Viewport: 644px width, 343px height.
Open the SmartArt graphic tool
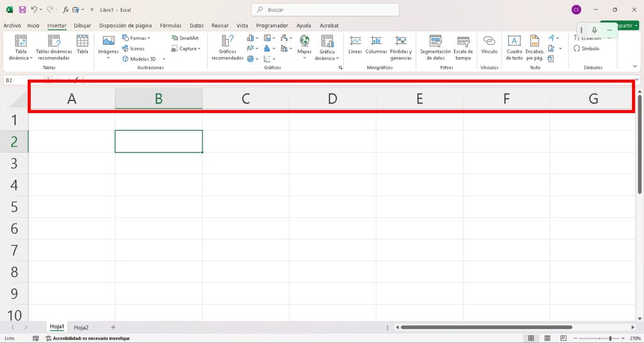point(185,38)
